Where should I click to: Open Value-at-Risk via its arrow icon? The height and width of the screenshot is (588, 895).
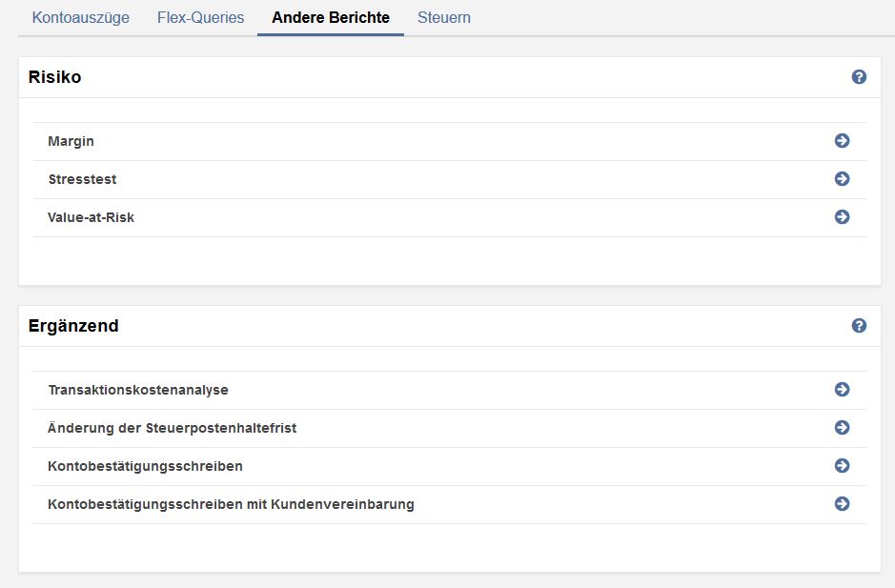[x=842, y=217]
